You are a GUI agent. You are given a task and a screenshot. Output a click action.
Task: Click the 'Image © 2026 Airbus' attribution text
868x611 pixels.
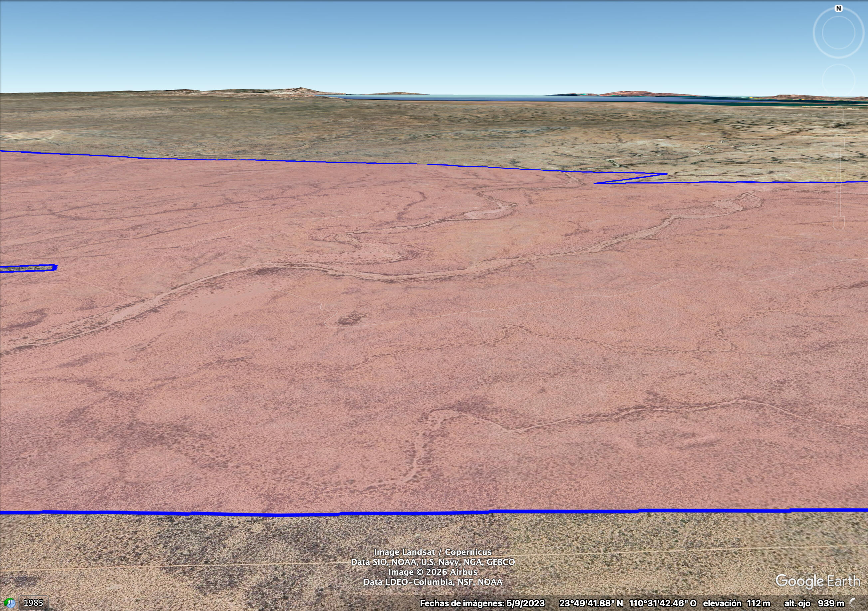[433, 572]
